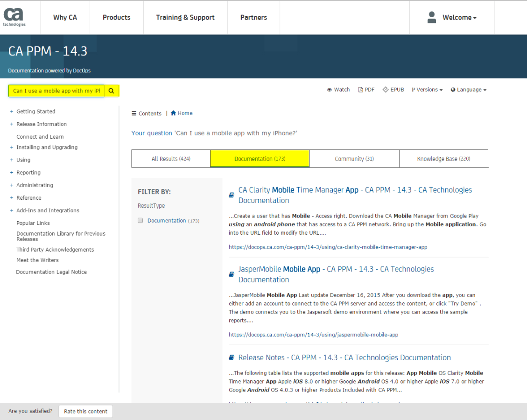Click book icon beside Release Notes result

point(232,357)
